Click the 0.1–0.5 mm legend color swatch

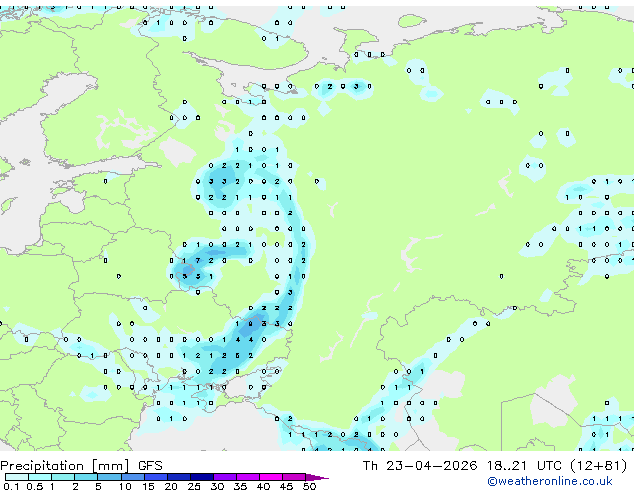tap(17, 477)
